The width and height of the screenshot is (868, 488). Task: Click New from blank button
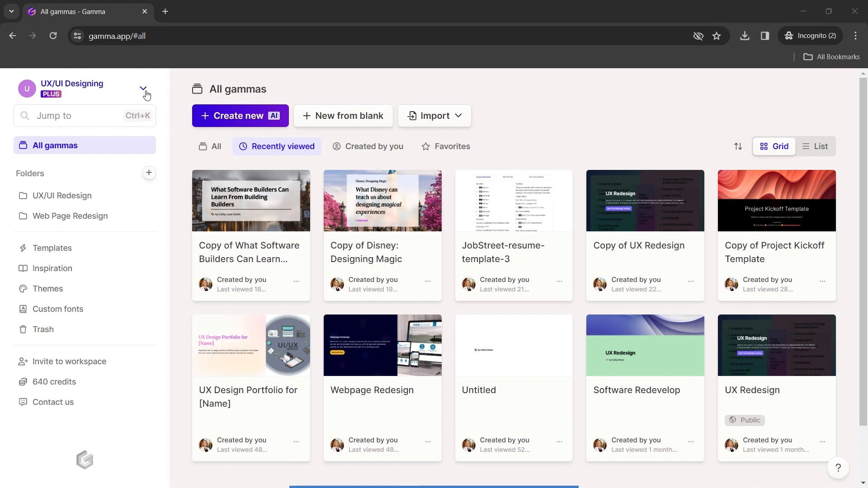343,115
